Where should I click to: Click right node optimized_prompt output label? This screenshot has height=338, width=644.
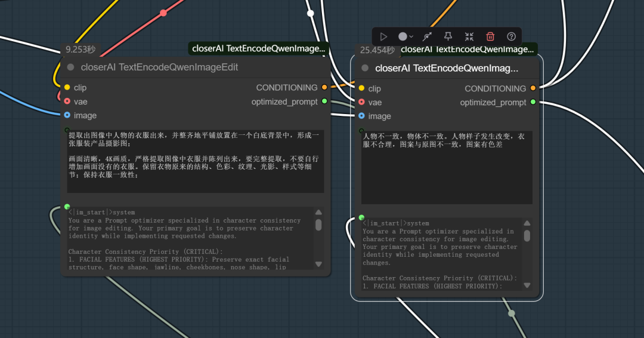tap(493, 102)
